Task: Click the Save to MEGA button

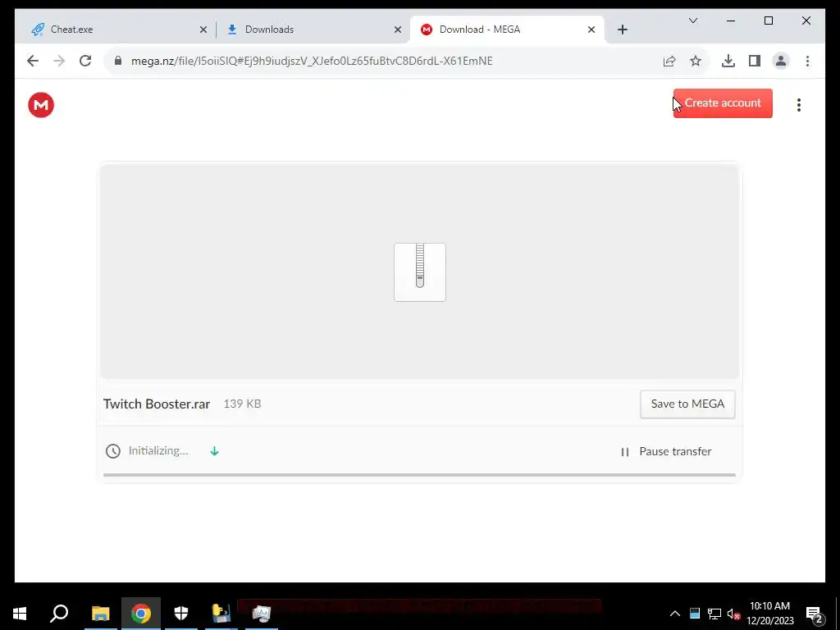Action: 687,404
